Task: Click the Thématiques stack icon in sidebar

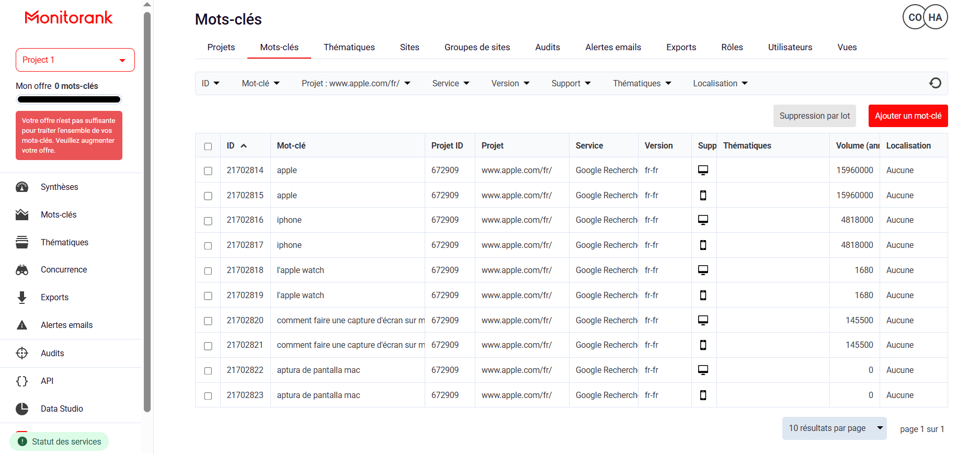Action: (x=22, y=242)
